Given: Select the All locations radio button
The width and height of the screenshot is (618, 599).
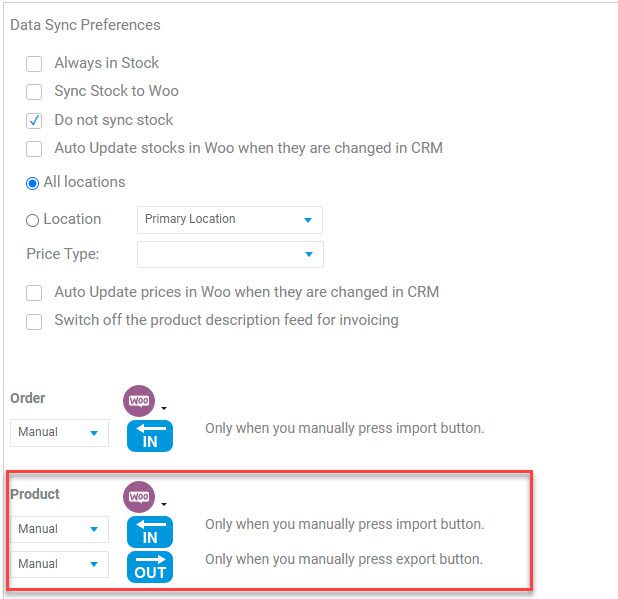Looking at the screenshot, I should pos(32,183).
